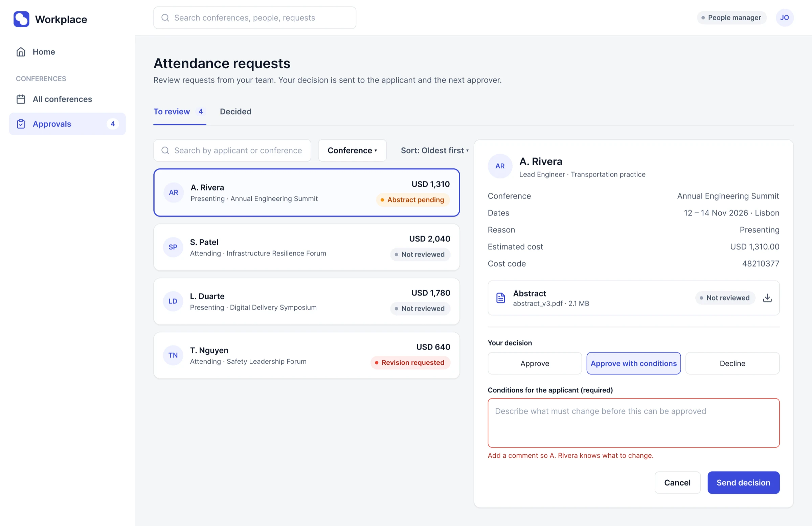Click the Abstract pending status badge
This screenshot has width=812, height=526.
(413, 200)
